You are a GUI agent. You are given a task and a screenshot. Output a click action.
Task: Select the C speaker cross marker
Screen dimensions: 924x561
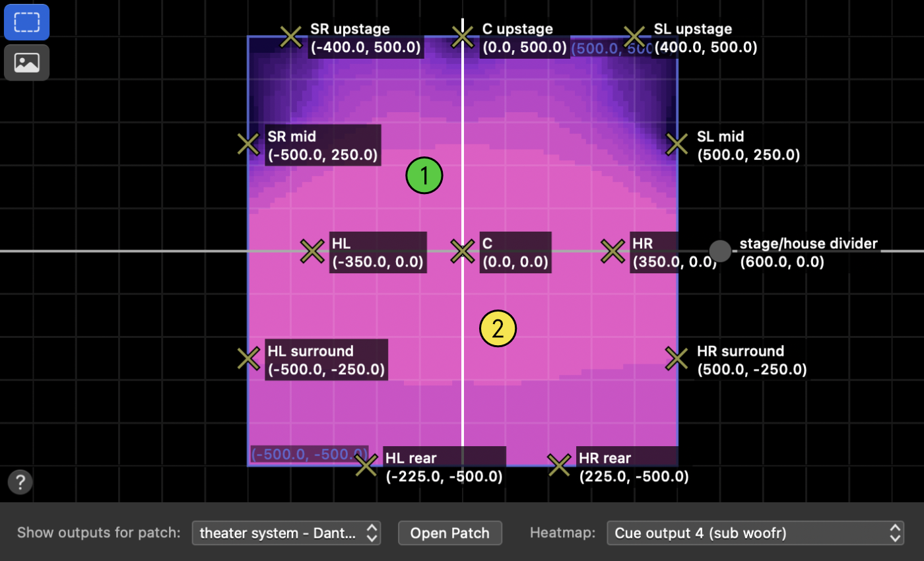click(x=462, y=251)
